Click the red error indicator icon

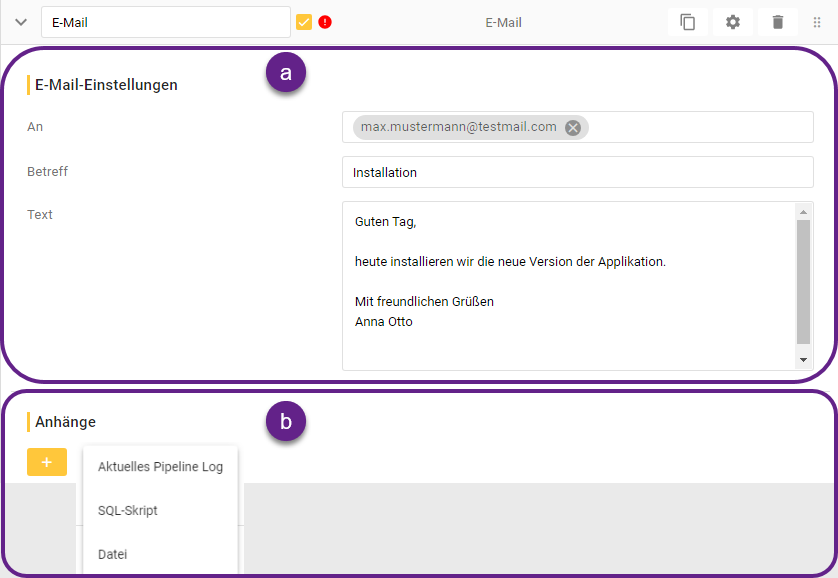325,22
